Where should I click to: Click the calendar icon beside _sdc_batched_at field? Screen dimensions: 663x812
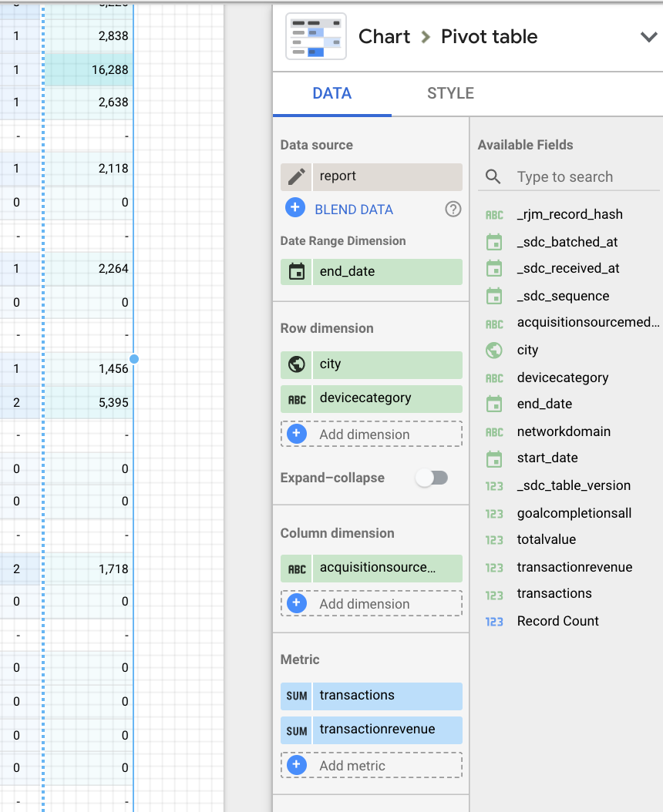click(494, 242)
